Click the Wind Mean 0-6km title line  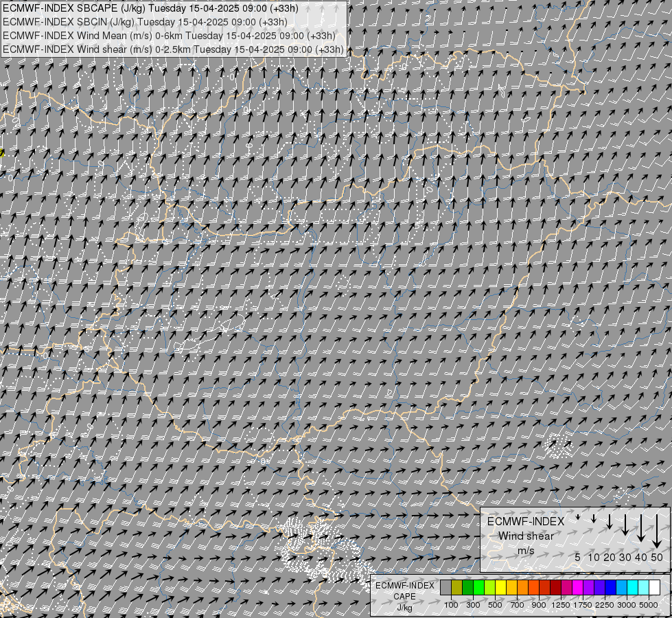point(169,36)
